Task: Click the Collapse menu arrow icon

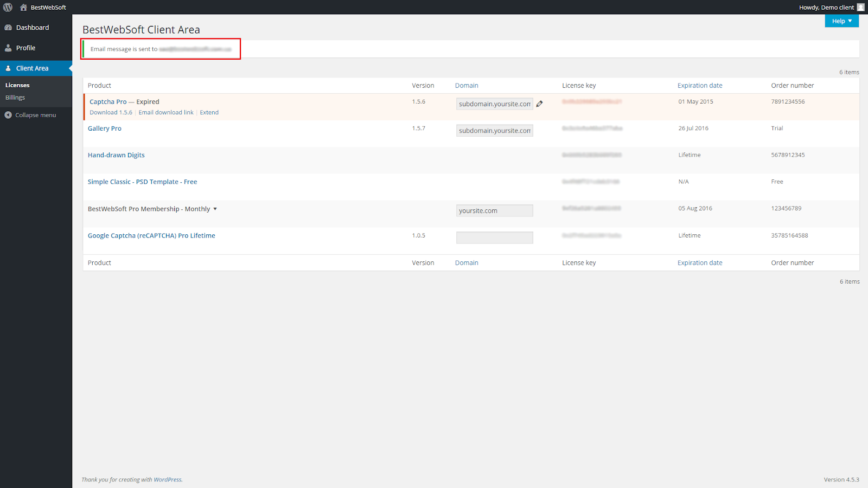Action: [8, 115]
